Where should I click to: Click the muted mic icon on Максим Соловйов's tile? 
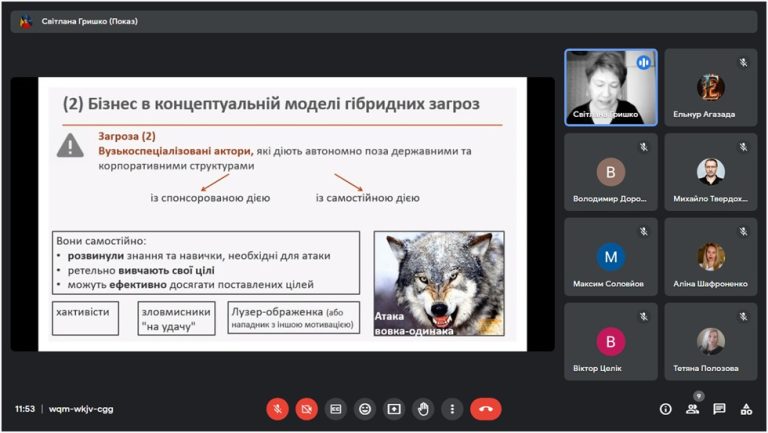pyautogui.click(x=644, y=231)
